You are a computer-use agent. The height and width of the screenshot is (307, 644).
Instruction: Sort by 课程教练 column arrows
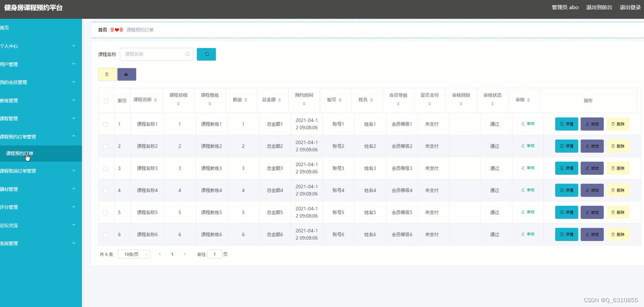210,104
